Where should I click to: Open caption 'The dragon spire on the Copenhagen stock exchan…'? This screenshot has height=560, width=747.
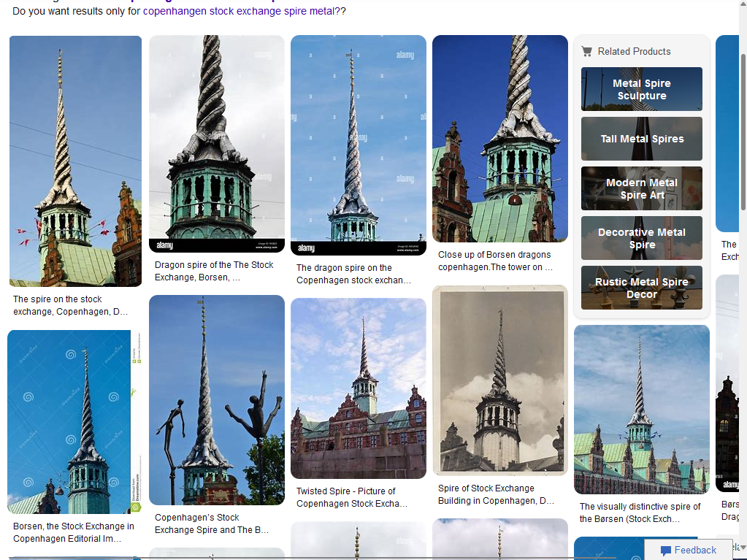coord(353,274)
